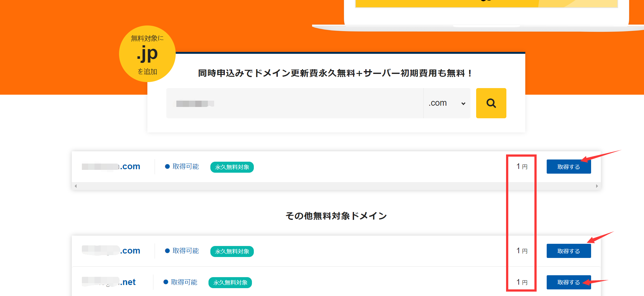Click 永久無料対象 badge on the .net row
Viewport: 644px width, 296px height.
tap(230, 282)
